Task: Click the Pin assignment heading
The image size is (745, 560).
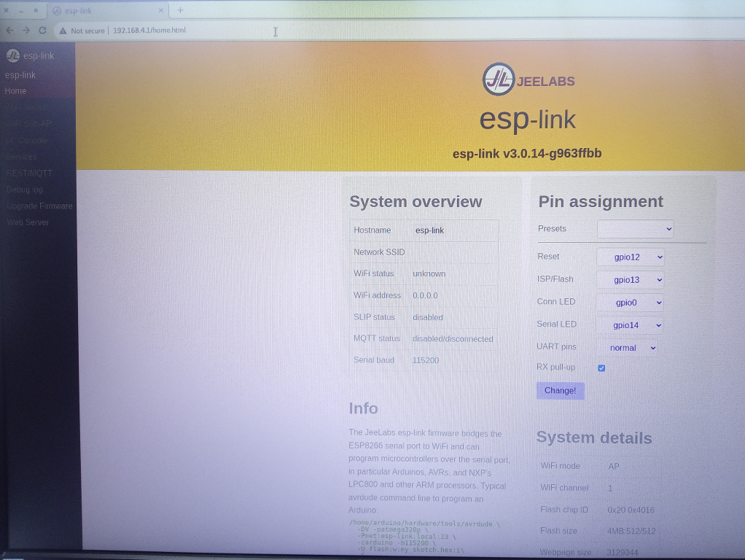Action: (x=601, y=201)
